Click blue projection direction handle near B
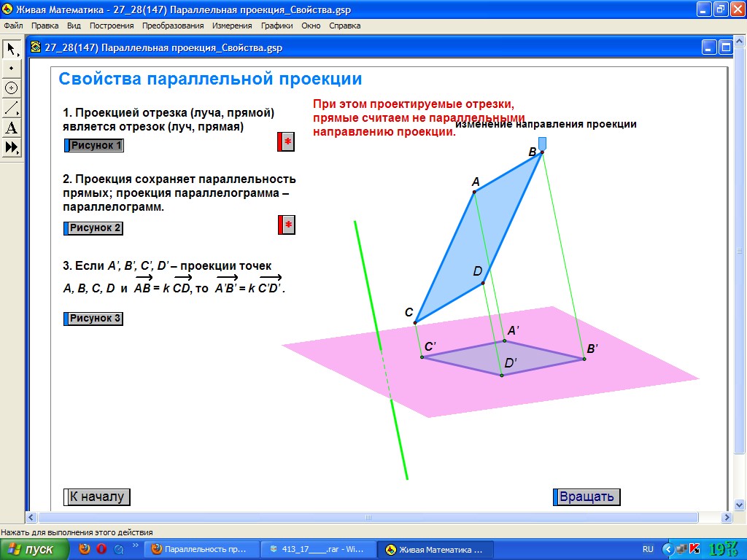747x560 pixels. pos(542,144)
